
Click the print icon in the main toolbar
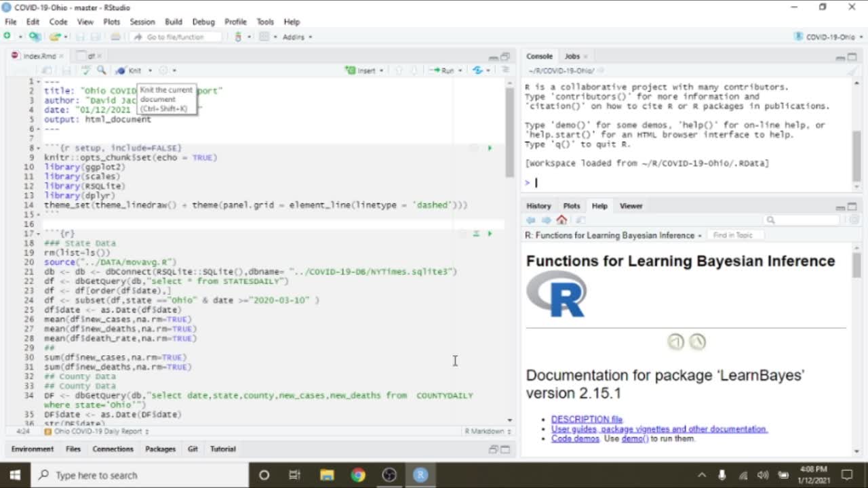[116, 37]
